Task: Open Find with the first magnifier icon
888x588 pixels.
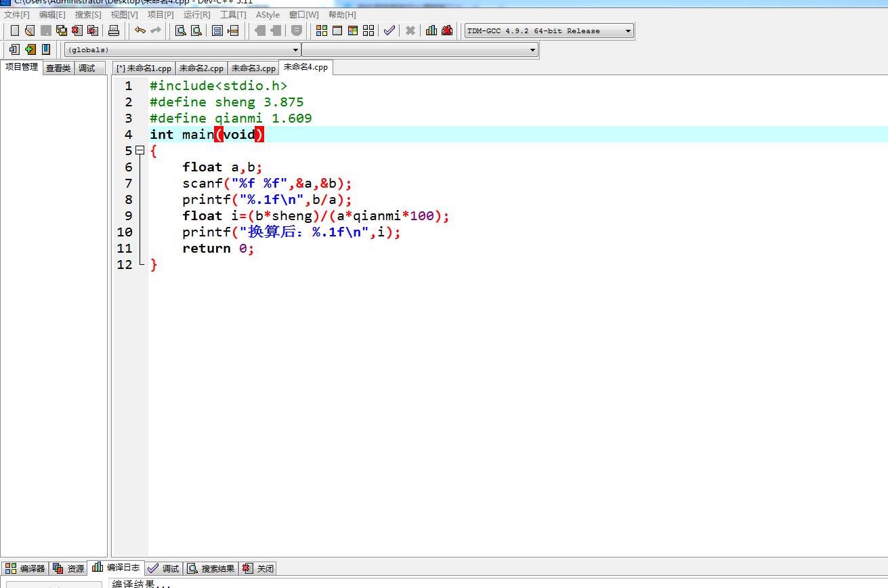Action: pyautogui.click(x=181, y=30)
